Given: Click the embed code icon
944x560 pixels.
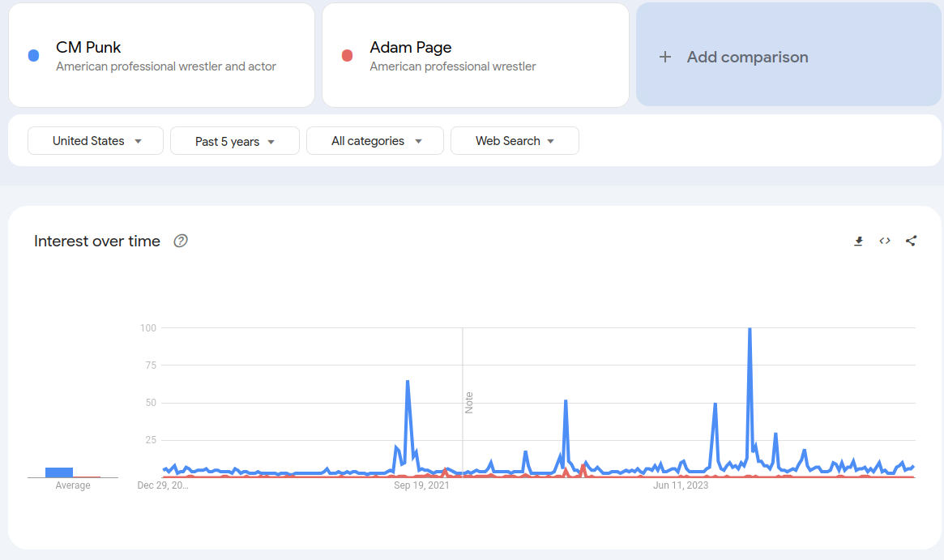Looking at the screenshot, I should pos(885,241).
